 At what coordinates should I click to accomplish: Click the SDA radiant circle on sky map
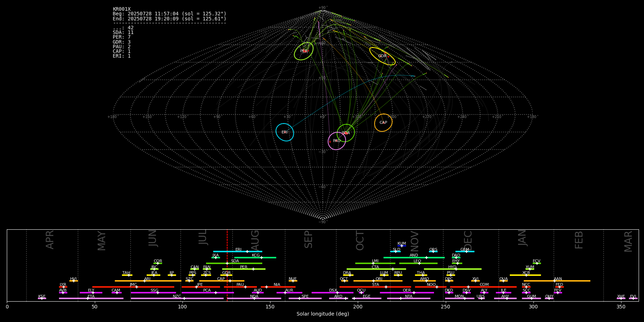click(346, 133)
